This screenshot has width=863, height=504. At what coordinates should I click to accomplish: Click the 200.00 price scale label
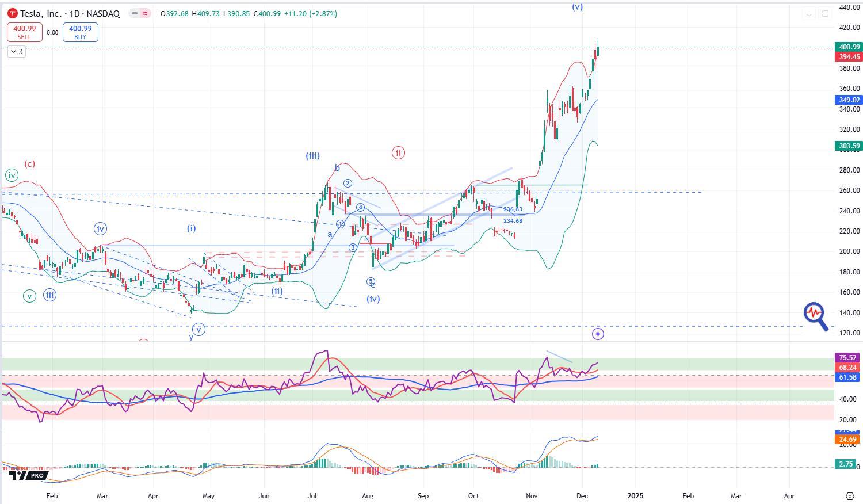(849, 251)
